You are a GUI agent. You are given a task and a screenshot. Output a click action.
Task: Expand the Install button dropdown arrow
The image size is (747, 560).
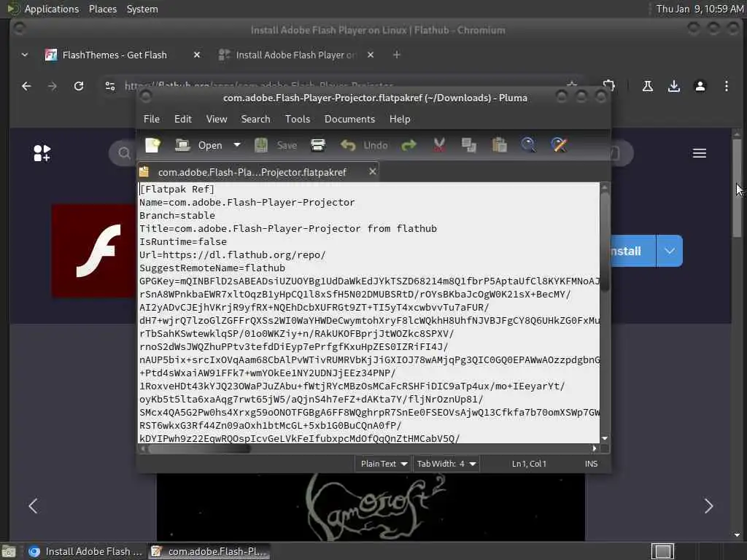coord(670,251)
